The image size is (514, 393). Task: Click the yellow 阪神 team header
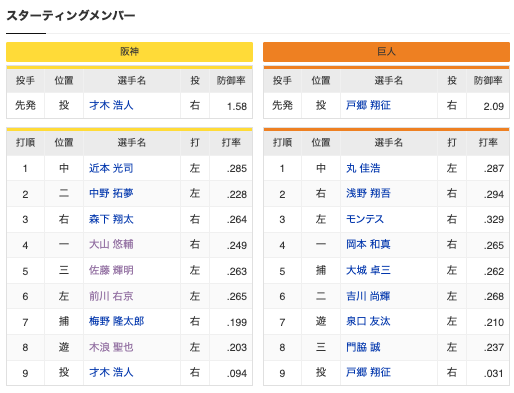pyautogui.click(x=129, y=52)
